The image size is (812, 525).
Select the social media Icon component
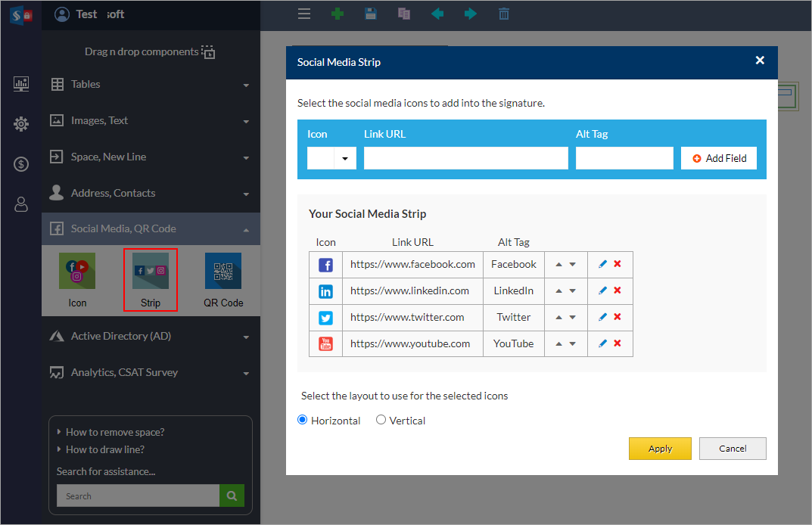click(x=77, y=280)
